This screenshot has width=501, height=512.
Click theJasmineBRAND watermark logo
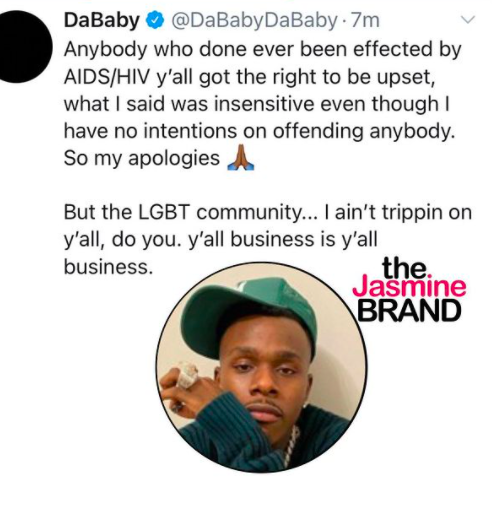[409, 289]
